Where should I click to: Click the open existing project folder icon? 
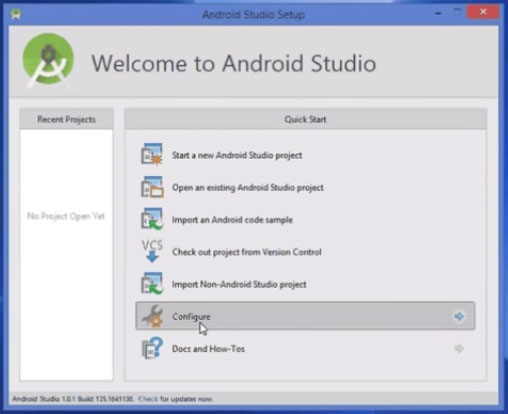tap(152, 187)
